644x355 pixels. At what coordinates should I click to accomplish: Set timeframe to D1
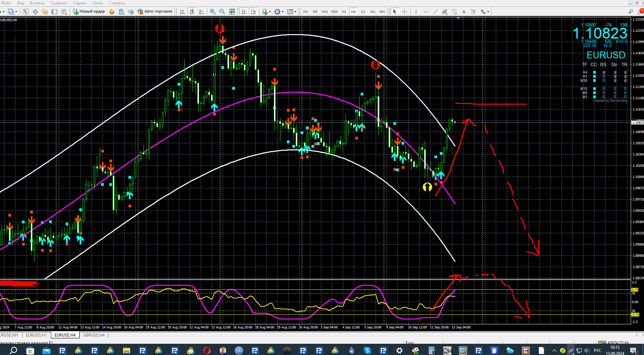coord(363,12)
